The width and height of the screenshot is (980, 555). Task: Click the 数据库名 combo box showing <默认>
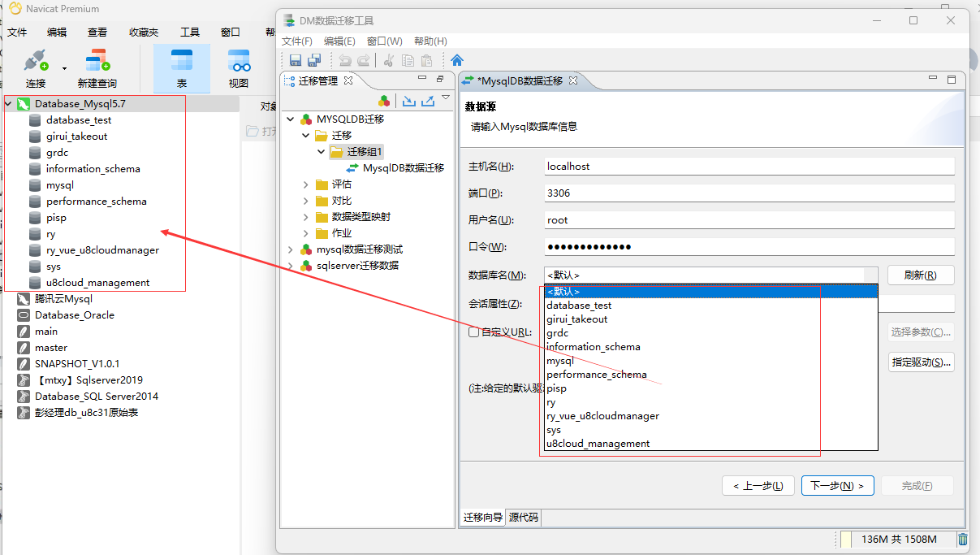point(710,275)
